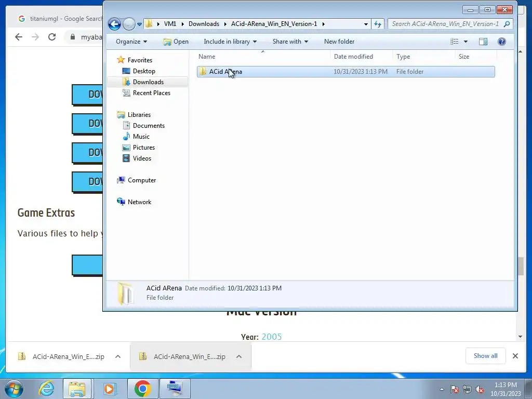The height and width of the screenshot is (399, 532).
Task: Click the Refresh button in Explorer's address bar
Action: point(378,24)
